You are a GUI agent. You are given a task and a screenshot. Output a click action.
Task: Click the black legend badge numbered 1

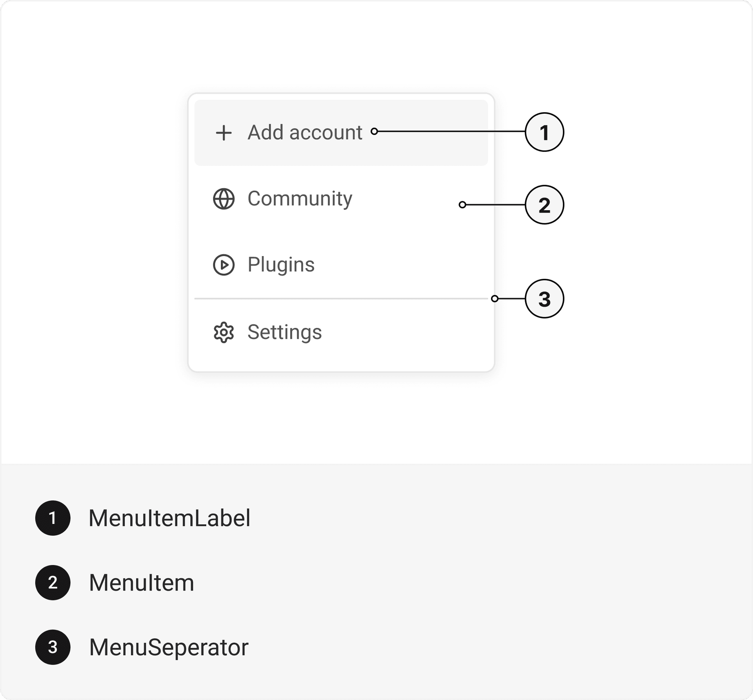tap(53, 518)
